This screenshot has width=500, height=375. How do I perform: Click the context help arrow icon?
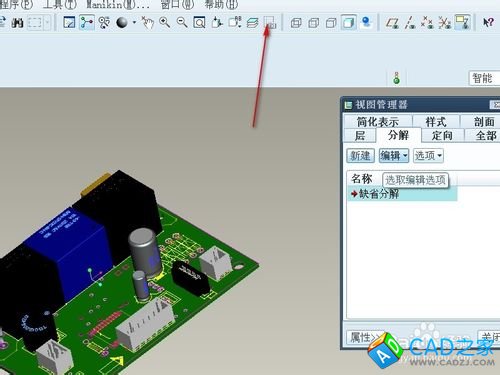click(488, 22)
